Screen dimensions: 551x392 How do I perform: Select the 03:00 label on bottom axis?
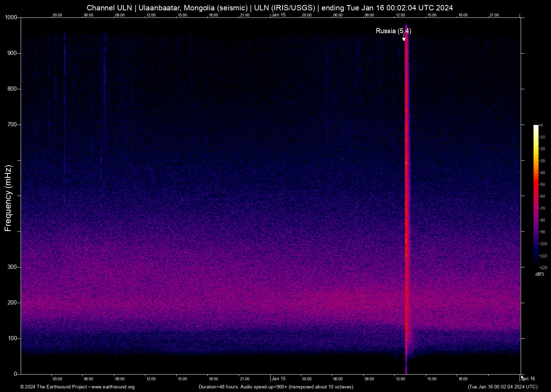tap(57, 379)
